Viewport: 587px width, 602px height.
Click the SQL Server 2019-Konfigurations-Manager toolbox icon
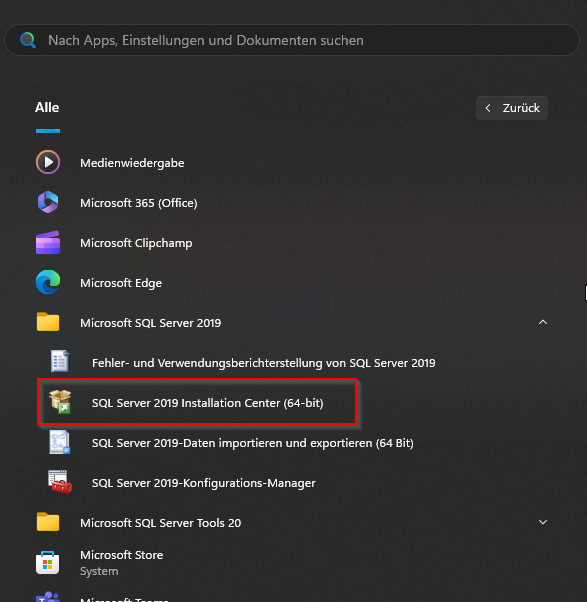pyautogui.click(x=60, y=482)
